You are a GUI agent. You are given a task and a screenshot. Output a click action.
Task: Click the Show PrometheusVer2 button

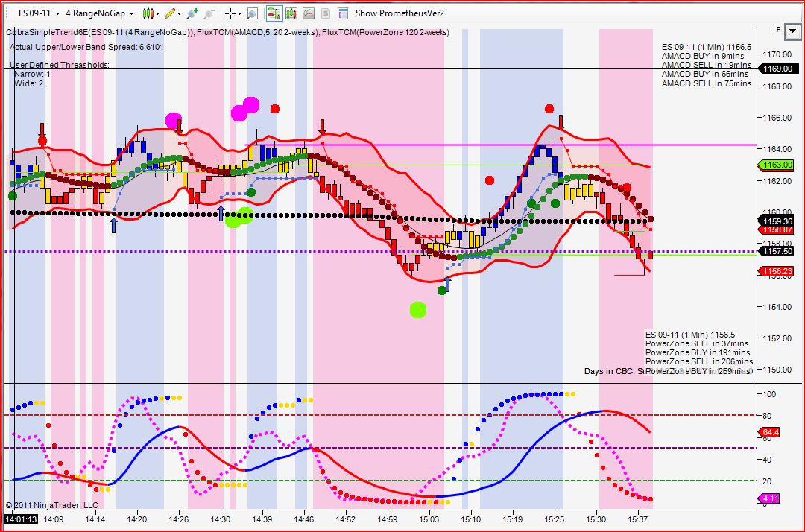tap(400, 13)
